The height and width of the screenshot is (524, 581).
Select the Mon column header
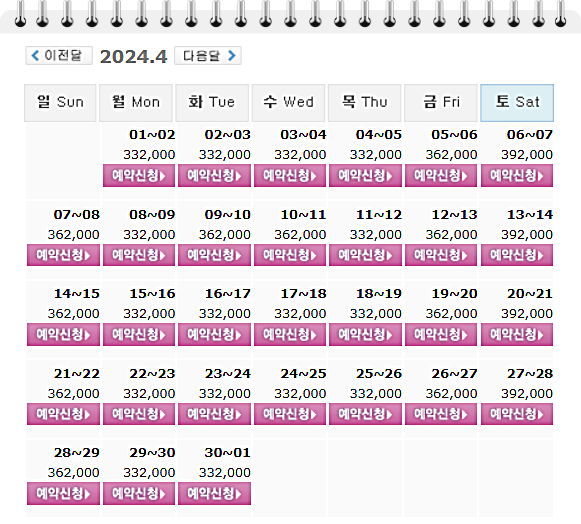(136, 103)
